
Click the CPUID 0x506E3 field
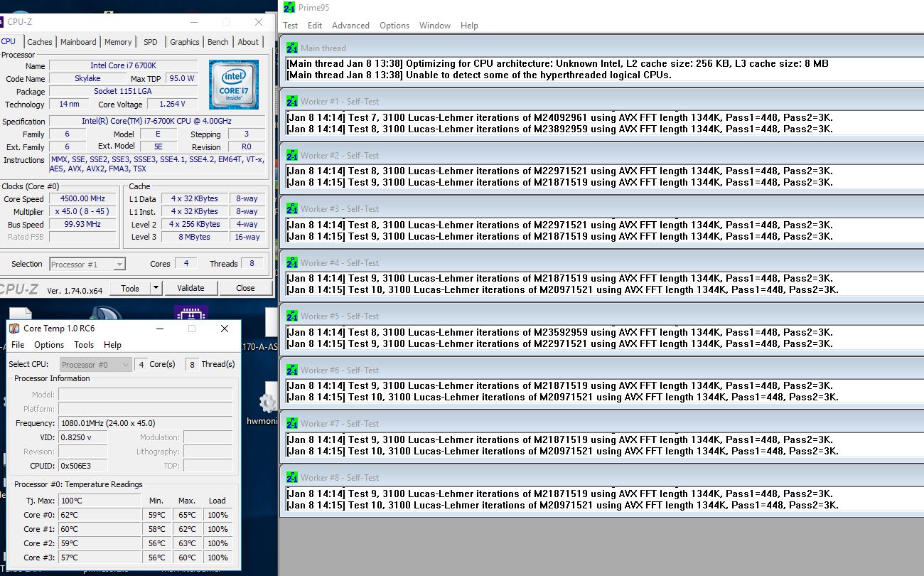(x=82, y=466)
